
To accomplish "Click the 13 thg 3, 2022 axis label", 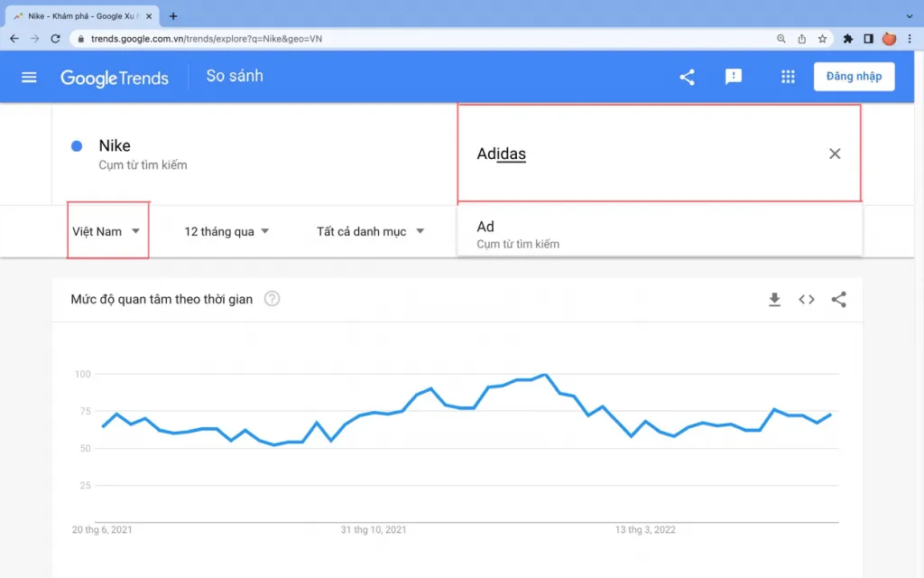I will (645, 529).
